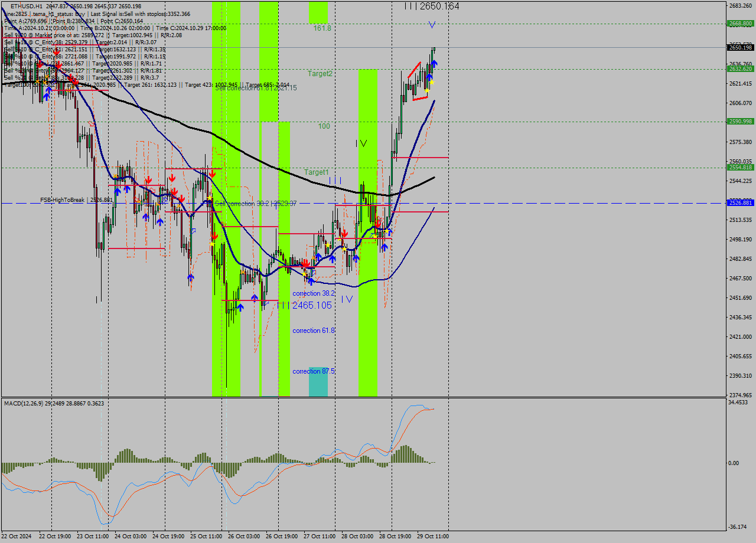Click the black IV wave label above the moving average

pos(361,143)
